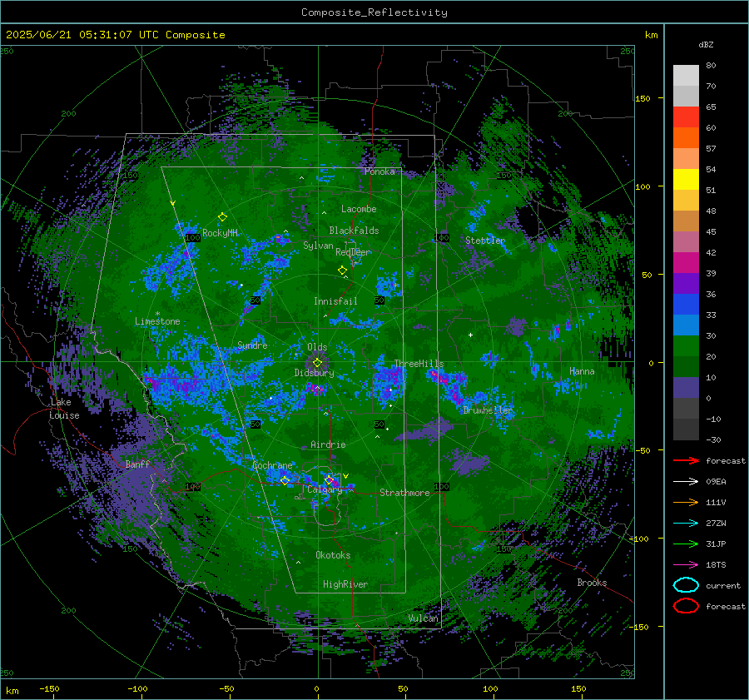This screenshot has width=749, height=700.
Task: Click the purple 39–36 dBZ swatch
Action: click(686, 283)
